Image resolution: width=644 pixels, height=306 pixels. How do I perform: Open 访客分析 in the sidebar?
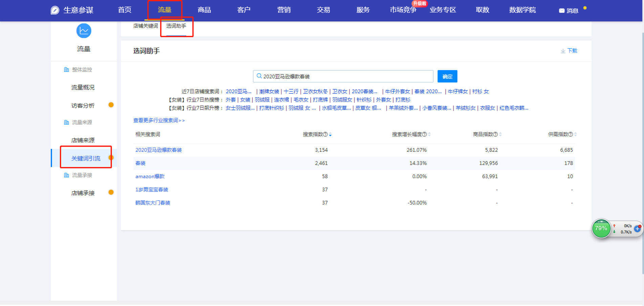click(x=83, y=106)
